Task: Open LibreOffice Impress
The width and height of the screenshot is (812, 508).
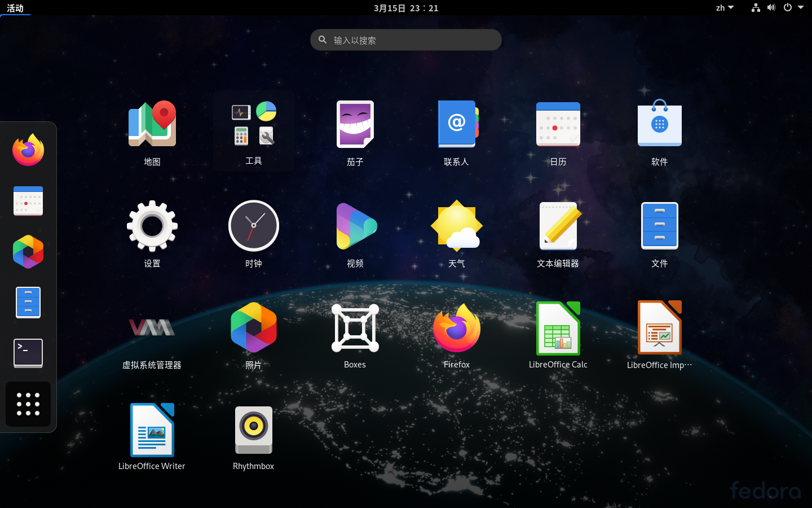Action: pyautogui.click(x=660, y=327)
